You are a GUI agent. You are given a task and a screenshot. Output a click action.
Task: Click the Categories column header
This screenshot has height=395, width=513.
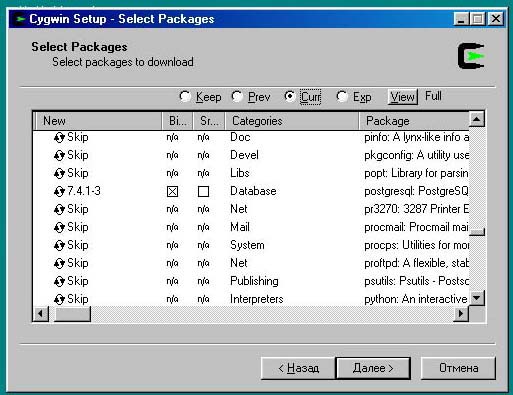coord(292,121)
